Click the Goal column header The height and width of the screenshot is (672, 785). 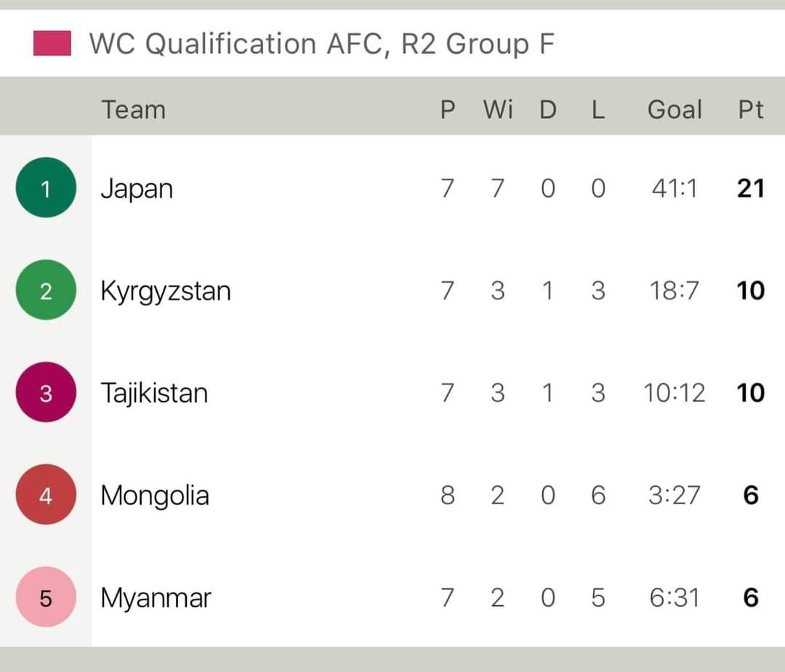(675, 110)
